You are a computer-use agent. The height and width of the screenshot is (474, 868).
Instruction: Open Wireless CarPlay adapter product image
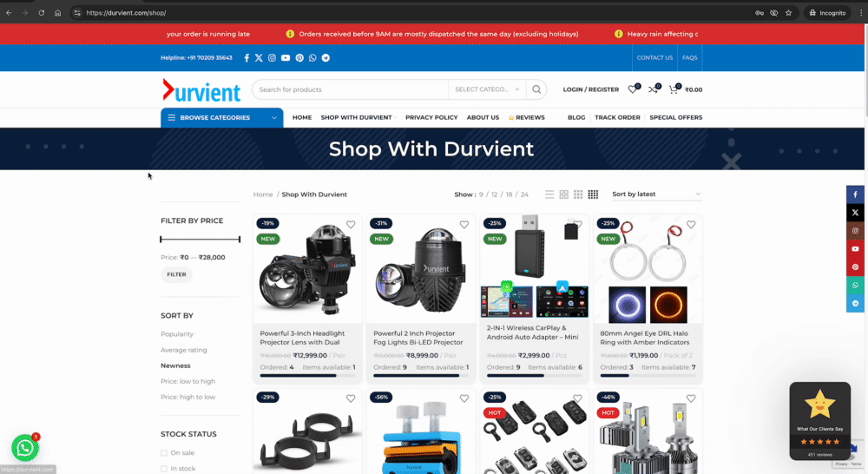pos(534,267)
